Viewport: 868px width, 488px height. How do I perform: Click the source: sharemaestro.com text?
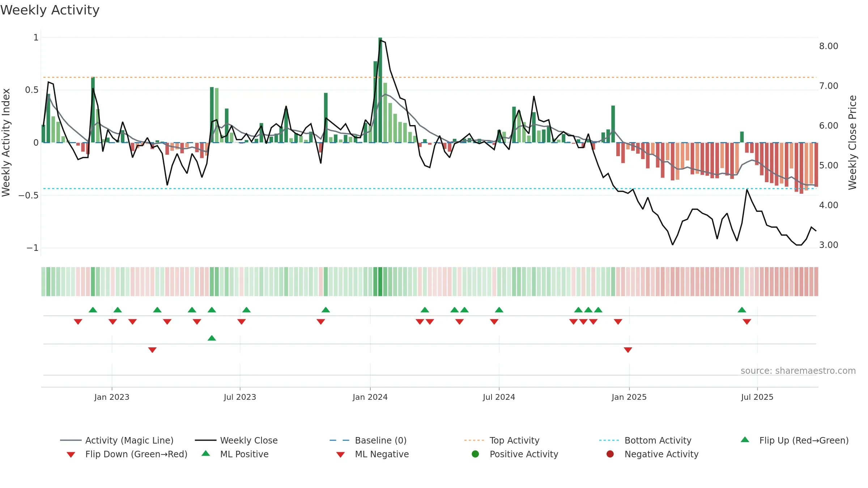click(798, 371)
